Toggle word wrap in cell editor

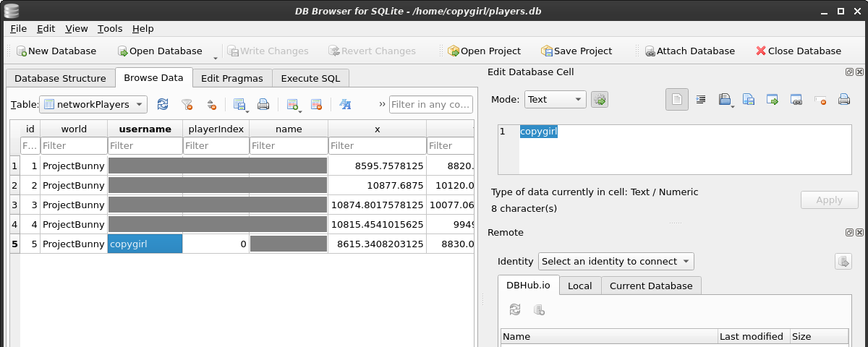677,100
